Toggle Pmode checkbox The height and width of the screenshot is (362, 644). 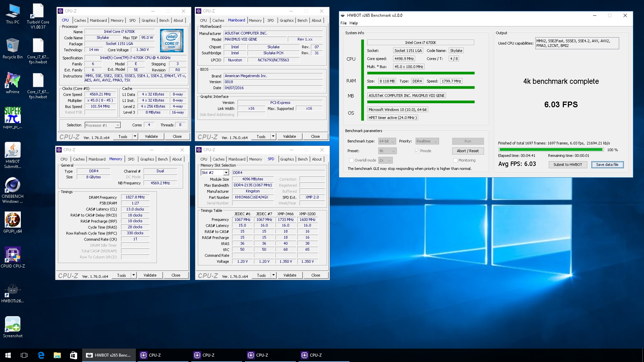tap(417, 151)
